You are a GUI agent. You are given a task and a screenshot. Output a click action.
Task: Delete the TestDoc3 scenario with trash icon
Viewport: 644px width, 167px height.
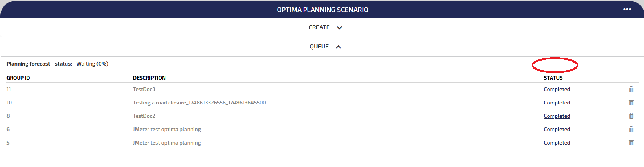pyautogui.click(x=631, y=89)
